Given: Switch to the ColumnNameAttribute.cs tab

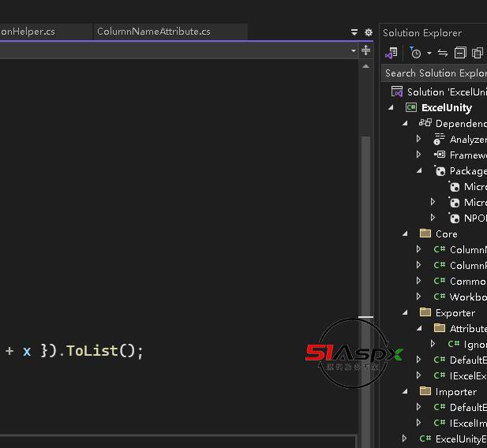Looking at the screenshot, I should [x=154, y=32].
